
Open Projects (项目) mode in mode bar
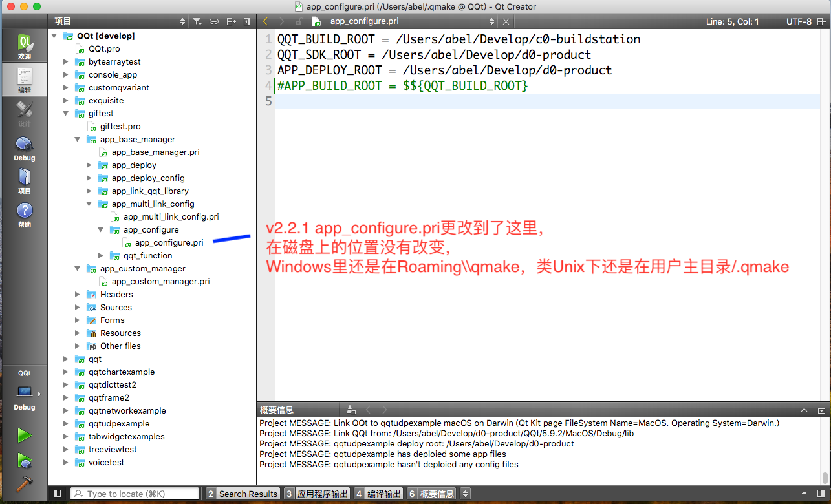click(x=24, y=182)
